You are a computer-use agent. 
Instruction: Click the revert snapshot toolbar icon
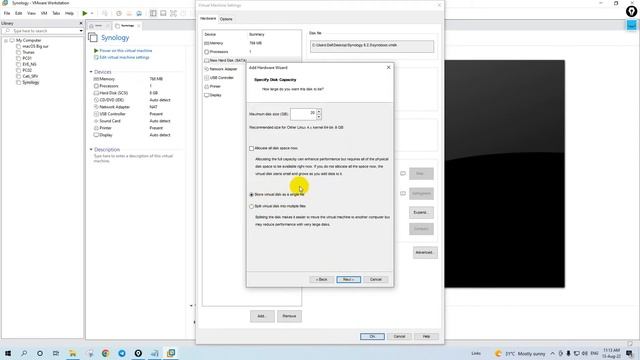tap(129, 13)
